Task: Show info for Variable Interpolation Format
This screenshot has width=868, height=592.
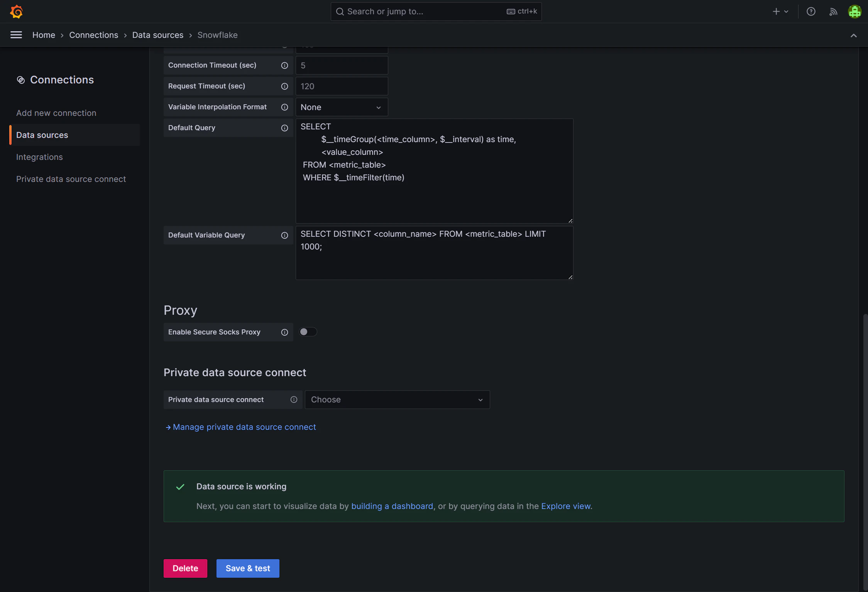Action: [x=284, y=107]
